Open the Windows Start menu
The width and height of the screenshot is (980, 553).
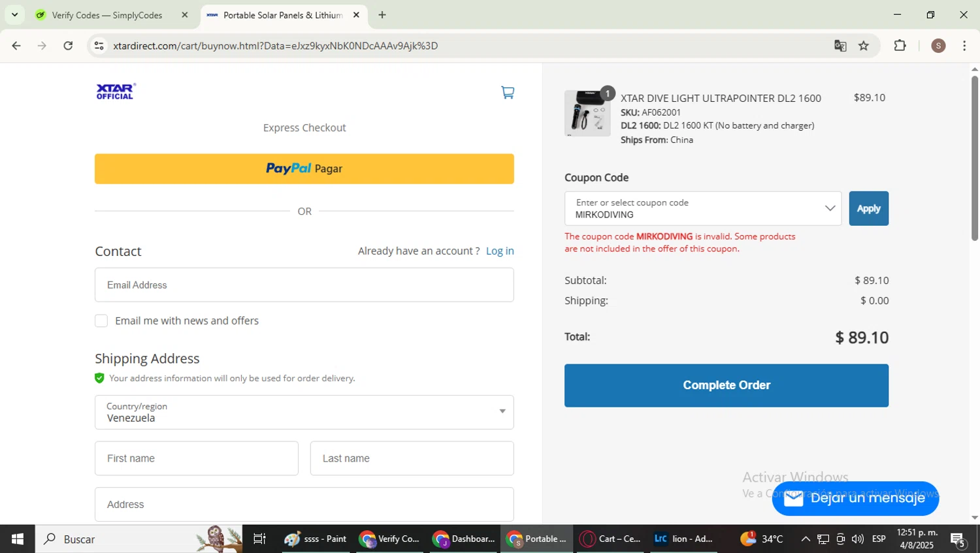17,539
